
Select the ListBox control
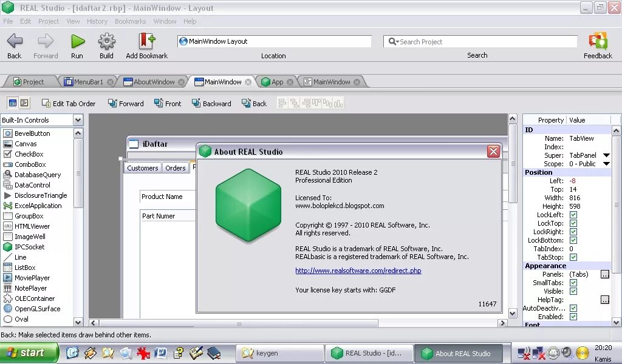point(25,268)
